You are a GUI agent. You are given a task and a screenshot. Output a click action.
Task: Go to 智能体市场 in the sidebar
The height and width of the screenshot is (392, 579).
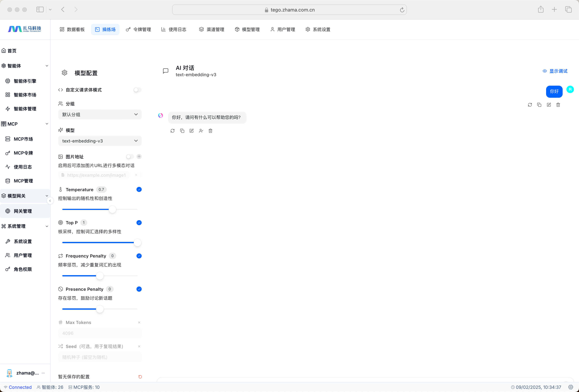coord(25,95)
